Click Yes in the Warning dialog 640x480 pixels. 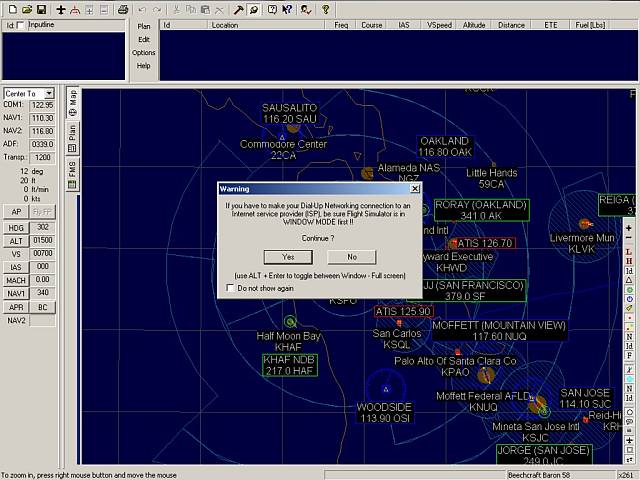tap(288, 257)
